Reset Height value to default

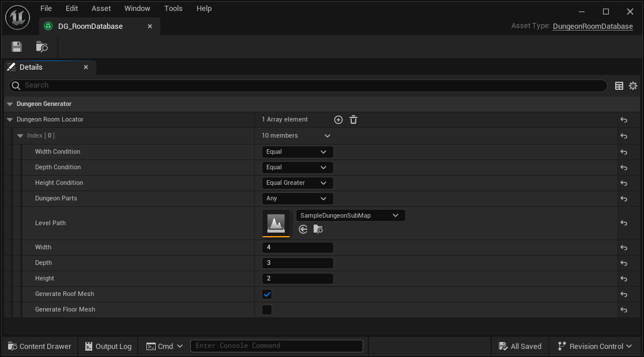click(x=624, y=279)
